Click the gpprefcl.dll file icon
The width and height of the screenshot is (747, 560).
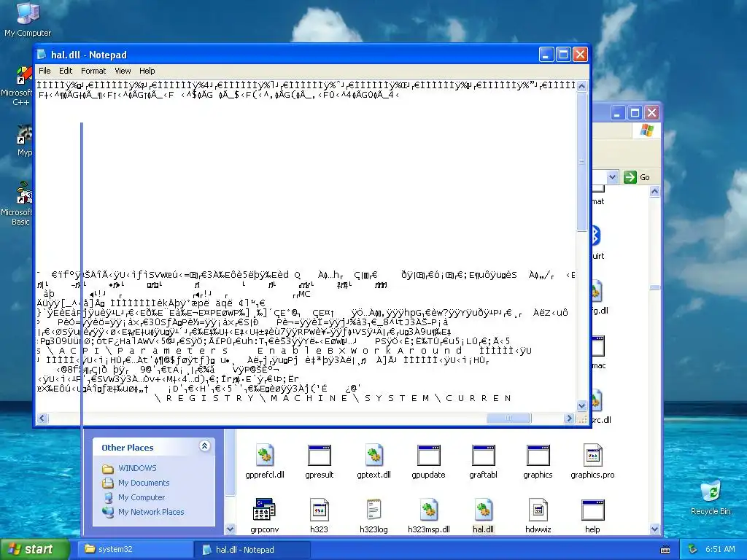(265, 455)
